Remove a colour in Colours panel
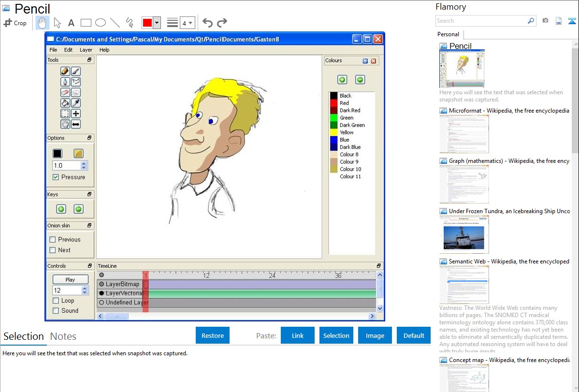 pos(360,79)
